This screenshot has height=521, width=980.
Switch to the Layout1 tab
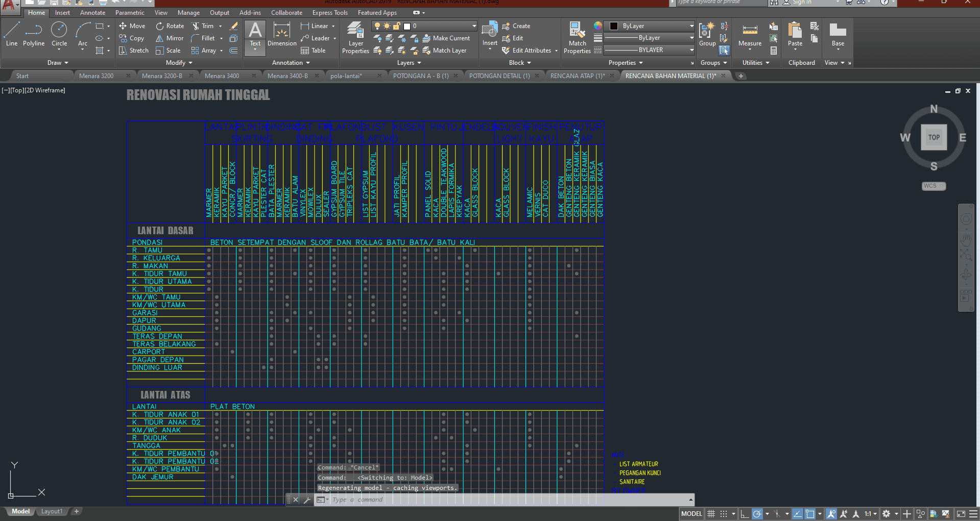coord(52,511)
